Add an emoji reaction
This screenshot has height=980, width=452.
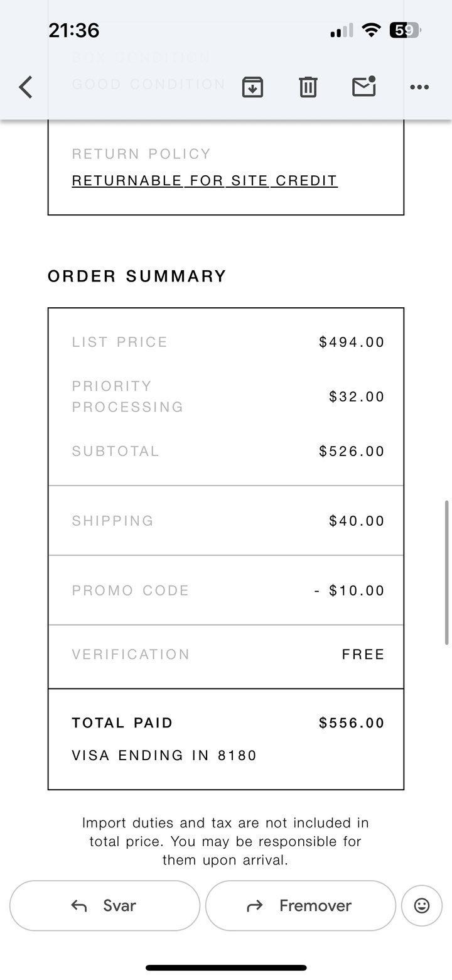[422, 905]
